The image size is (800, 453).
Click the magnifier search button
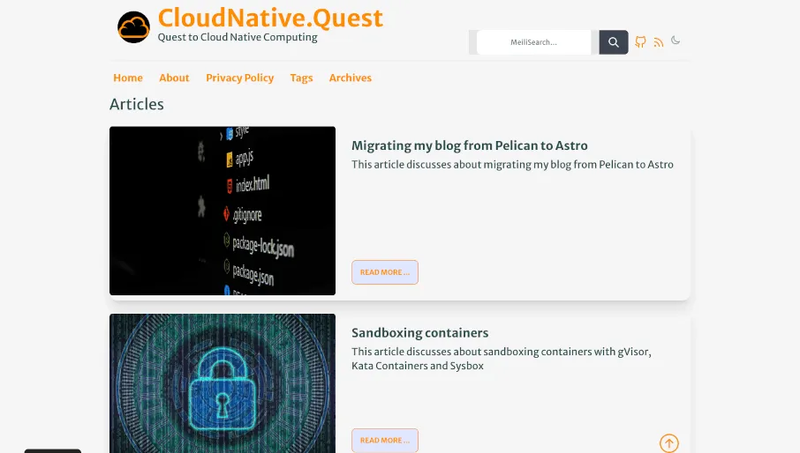[x=613, y=42]
